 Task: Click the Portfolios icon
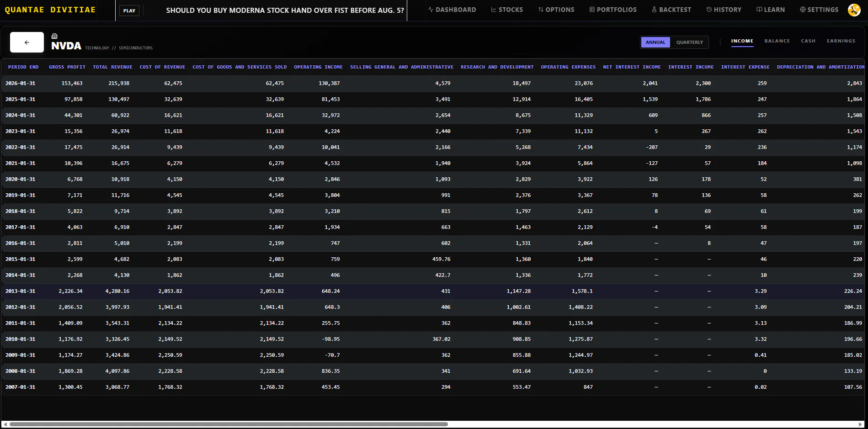click(592, 10)
